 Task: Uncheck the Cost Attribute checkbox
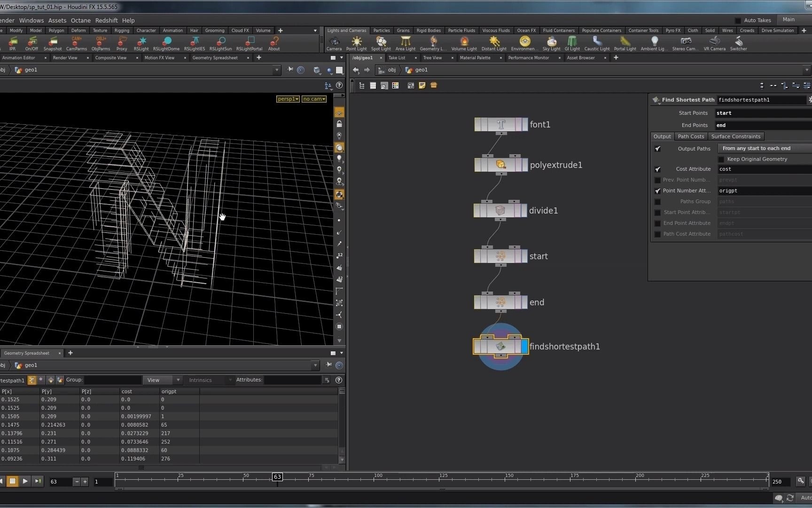[658, 169]
